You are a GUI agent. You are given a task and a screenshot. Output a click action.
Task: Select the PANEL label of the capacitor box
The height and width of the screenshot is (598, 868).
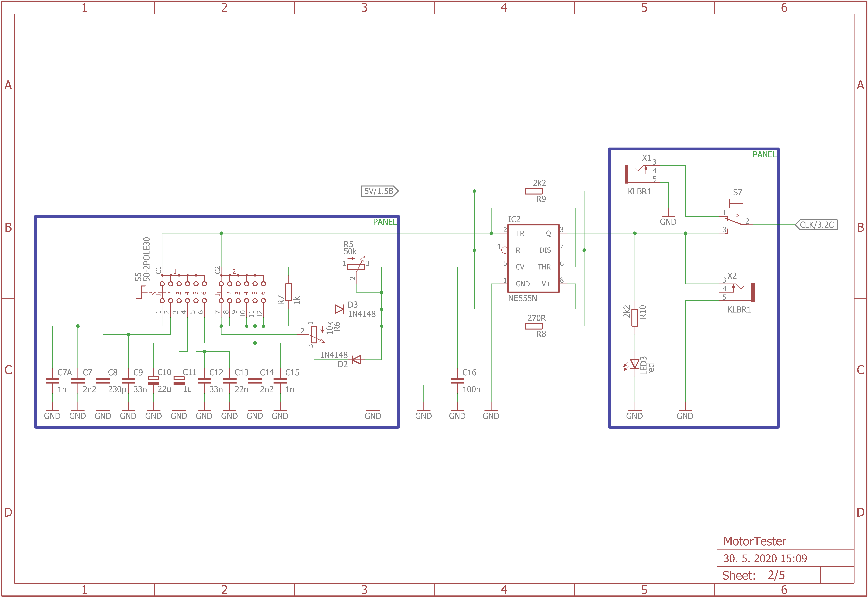[385, 222]
